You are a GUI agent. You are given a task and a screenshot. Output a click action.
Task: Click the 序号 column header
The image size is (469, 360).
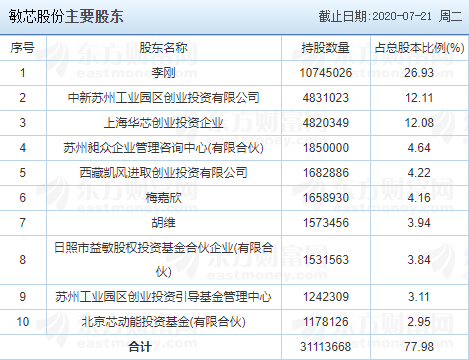point(22,48)
